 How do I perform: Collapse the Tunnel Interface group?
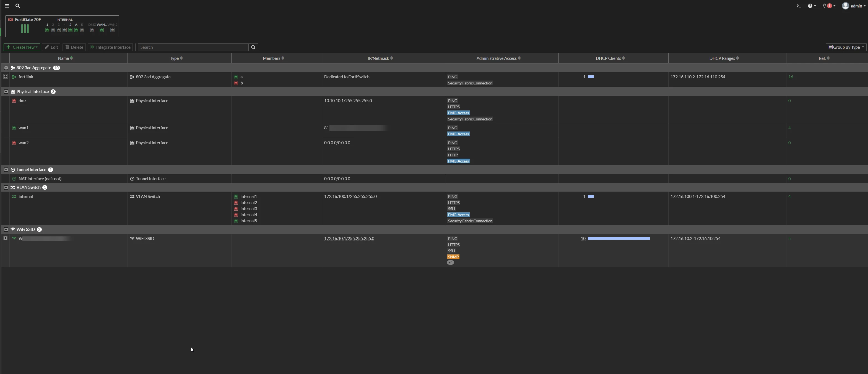pos(6,170)
